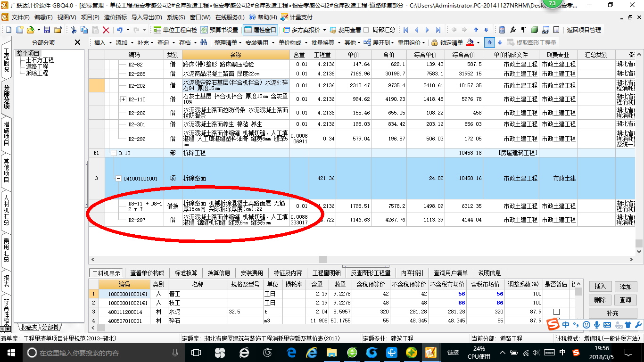The image size is (644, 362).
Task: Switch to 措施项目 vertical tab
Action: click(6, 134)
